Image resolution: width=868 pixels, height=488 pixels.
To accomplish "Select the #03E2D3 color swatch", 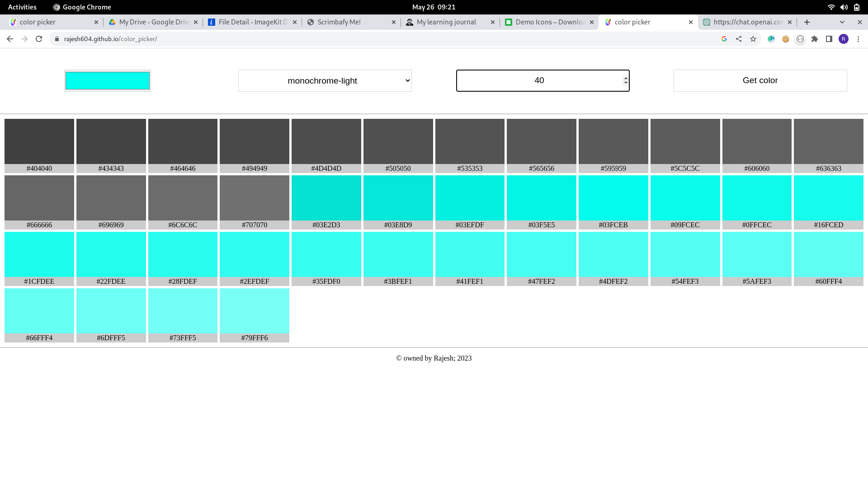I will [326, 198].
